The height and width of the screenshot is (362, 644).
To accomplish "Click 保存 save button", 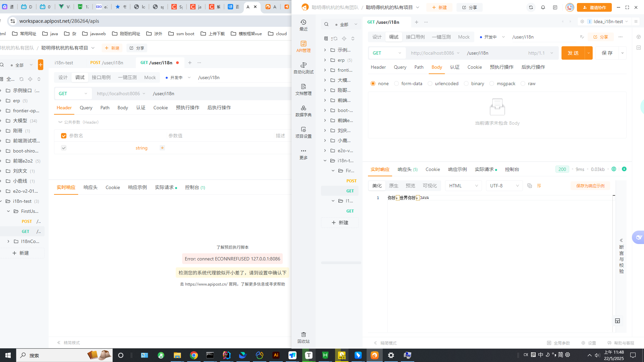I will 607,53.
